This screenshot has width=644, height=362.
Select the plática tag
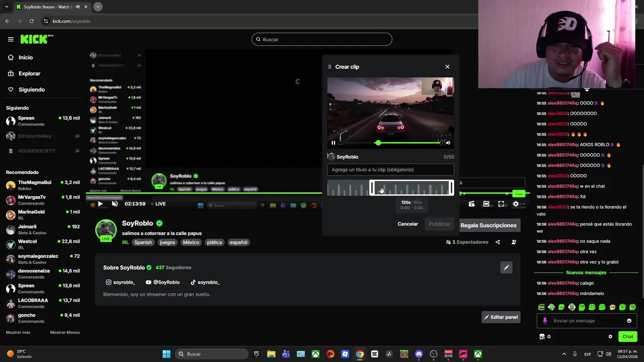pyautogui.click(x=214, y=242)
